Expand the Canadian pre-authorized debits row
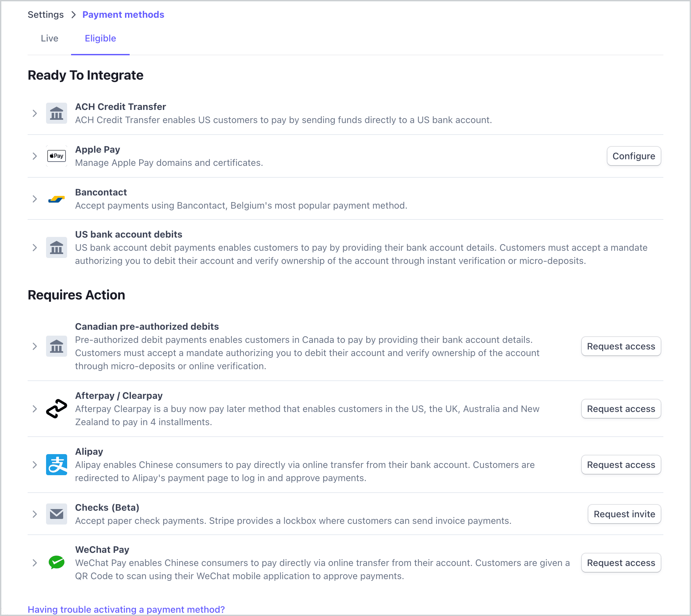The width and height of the screenshot is (691, 616). [x=35, y=346]
